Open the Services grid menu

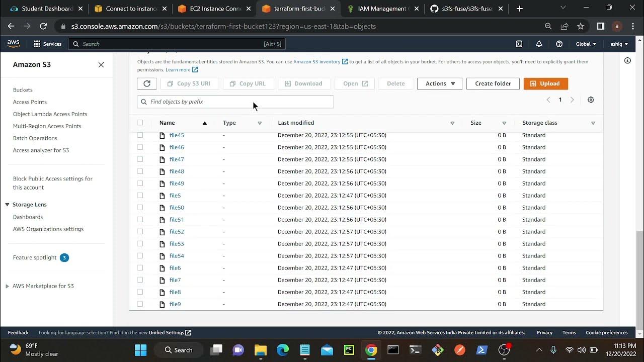[x=47, y=44]
